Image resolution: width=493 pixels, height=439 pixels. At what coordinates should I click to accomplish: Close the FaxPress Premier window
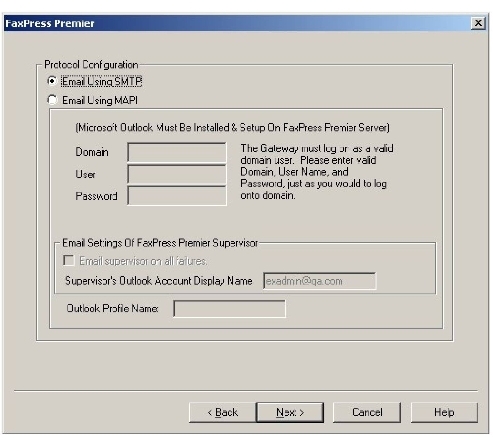[478, 23]
